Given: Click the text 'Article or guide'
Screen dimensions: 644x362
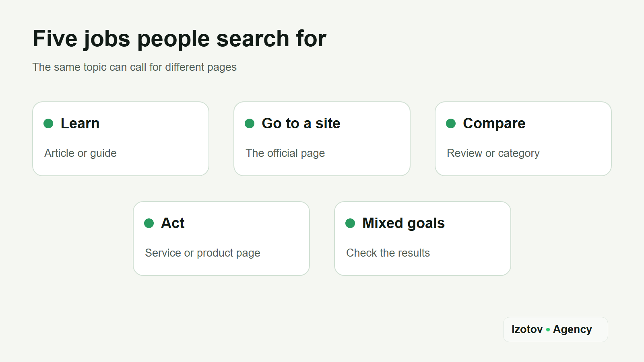Looking at the screenshot, I should 80,153.
